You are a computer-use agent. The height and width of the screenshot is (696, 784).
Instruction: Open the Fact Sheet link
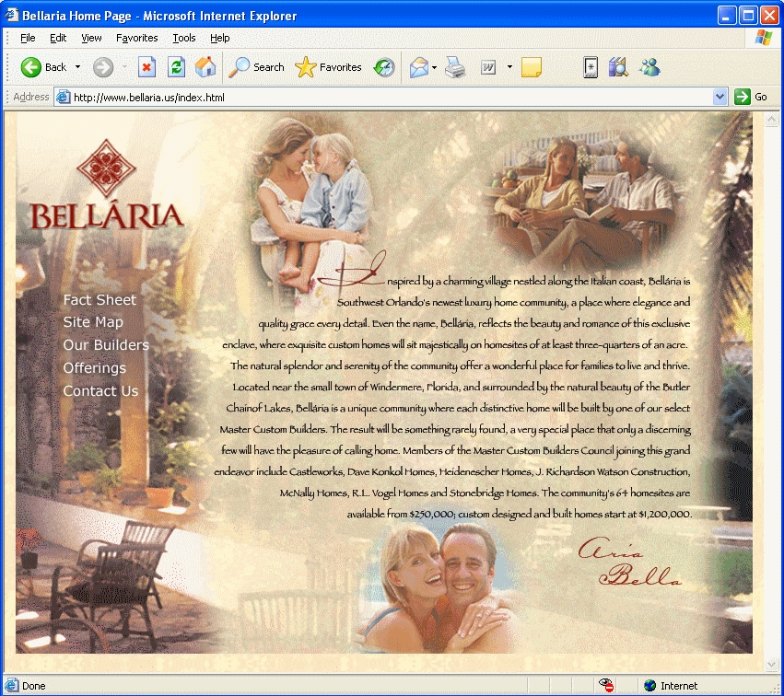(99, 300)
